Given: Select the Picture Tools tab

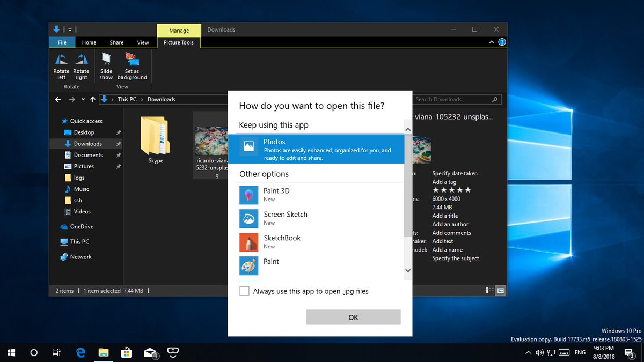Looking at the screenshot, I should (179, 42).
